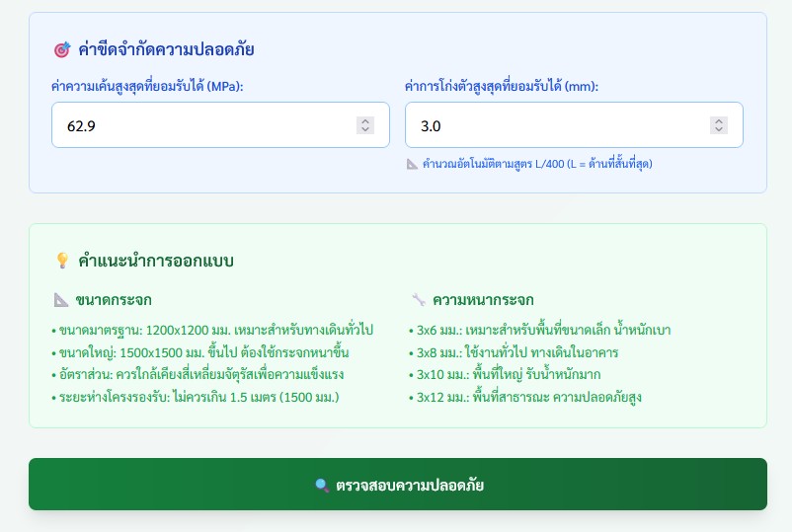The height and width of the screenshot is (532, 792).
Task: Increase the maximum deflection (mm) value with up arrow
Action: (x=719, y=120)
